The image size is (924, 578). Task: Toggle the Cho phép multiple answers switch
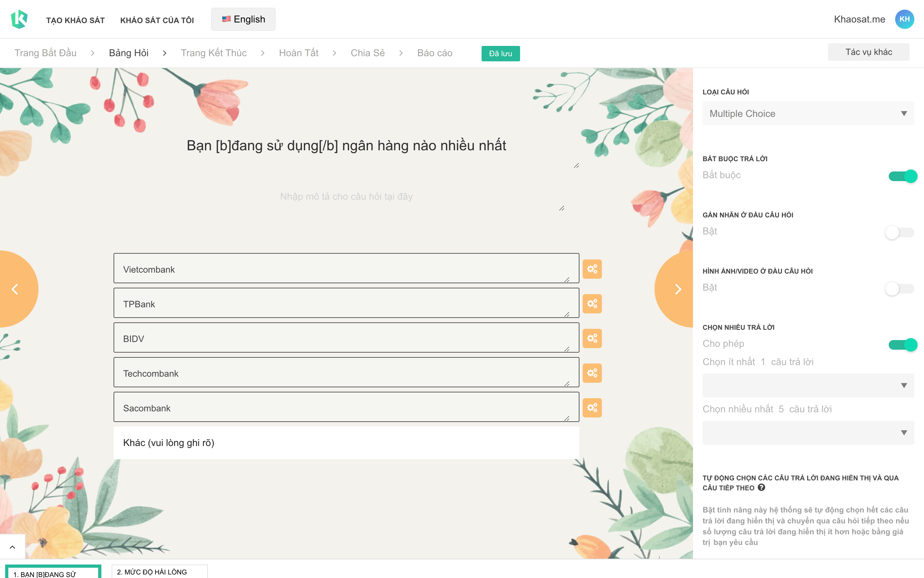coord(903,345)
